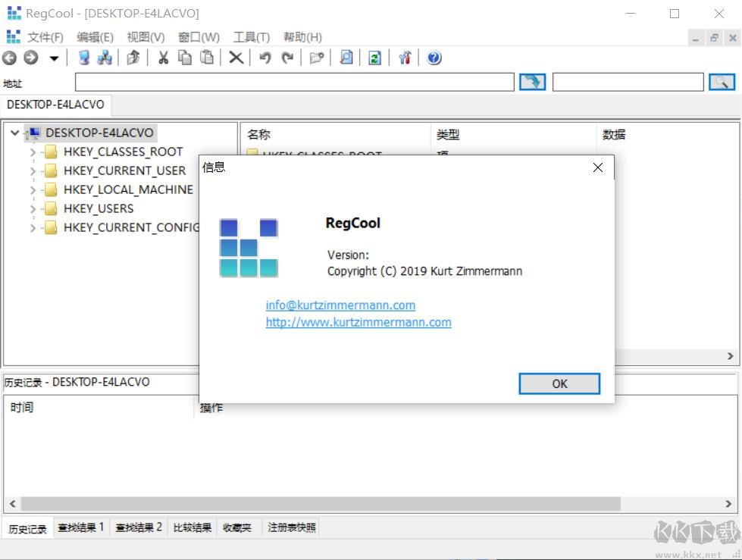Click the Go Back navigation arrow
Image resolution: width=742 pixels, height=560 pixels.
point(9,58)
